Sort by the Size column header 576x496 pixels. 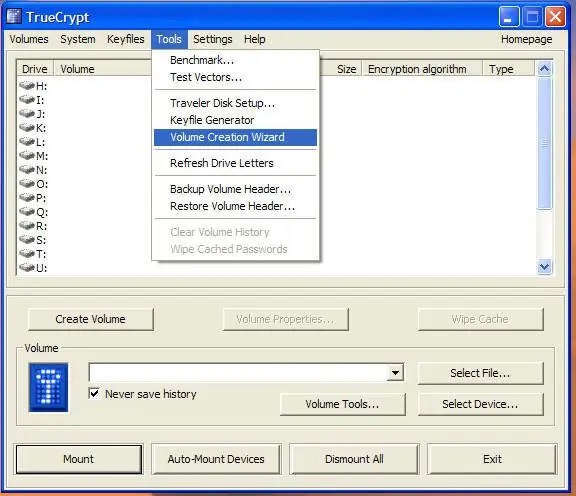point(341,69)
